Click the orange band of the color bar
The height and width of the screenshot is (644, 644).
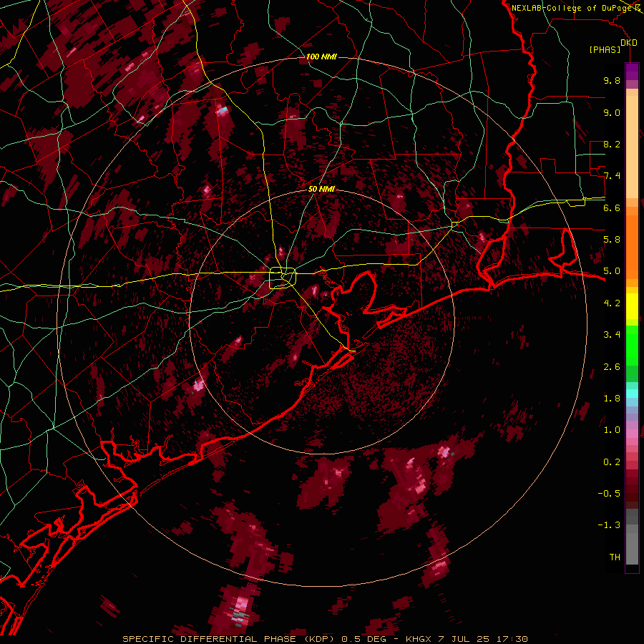pos(632,246)
